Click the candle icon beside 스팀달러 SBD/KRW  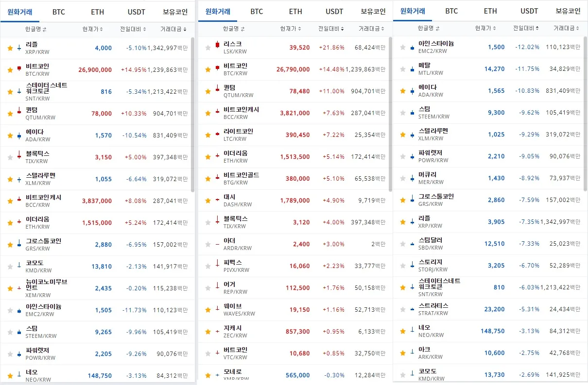pos(412,244)
